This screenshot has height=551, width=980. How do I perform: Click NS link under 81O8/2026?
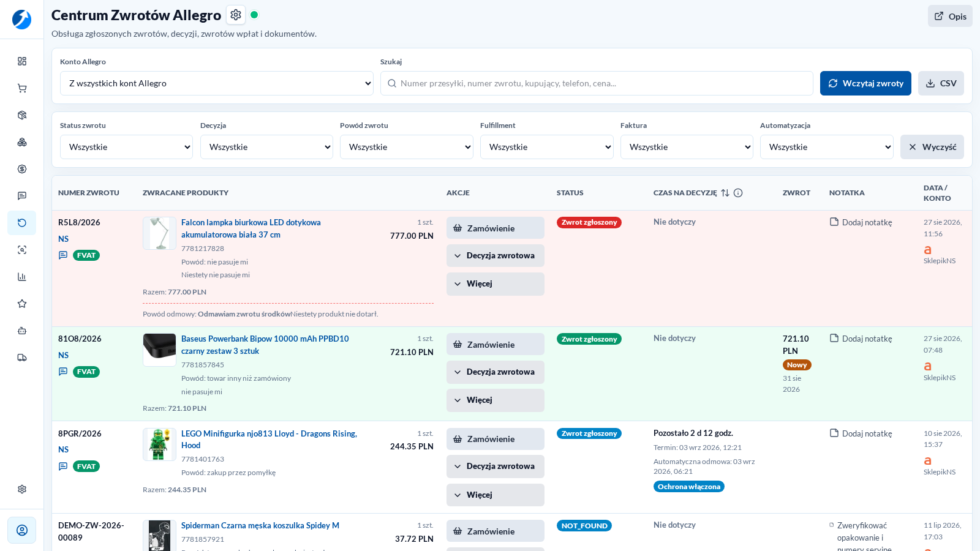(x=64, y=355)
